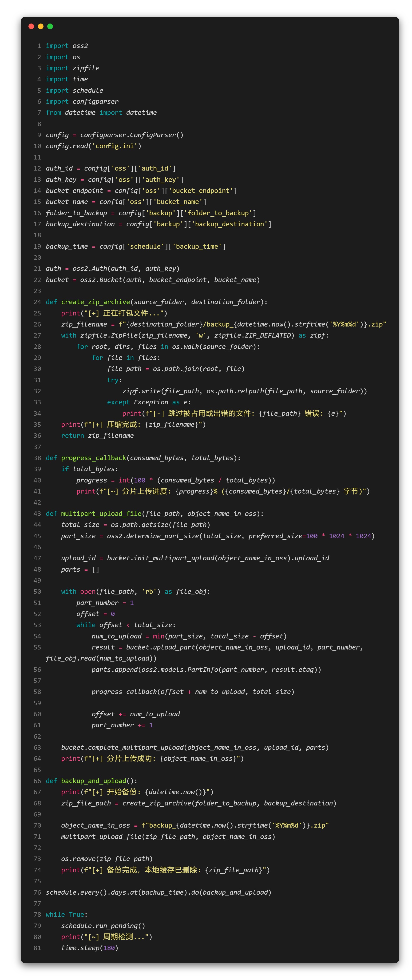Viewport: 412px width, 980px height.
Task: Click 'except Exception as e:' line
Action: (x=149, y=402)
